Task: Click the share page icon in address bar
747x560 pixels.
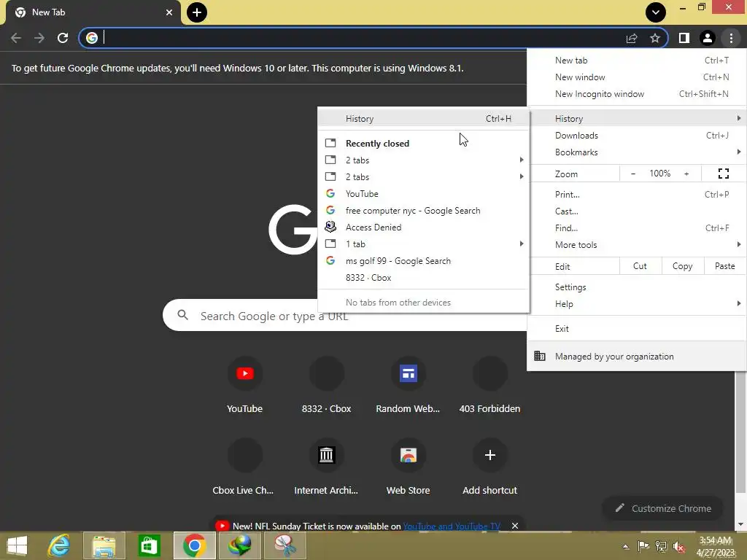Action: (x=632, y=38)
